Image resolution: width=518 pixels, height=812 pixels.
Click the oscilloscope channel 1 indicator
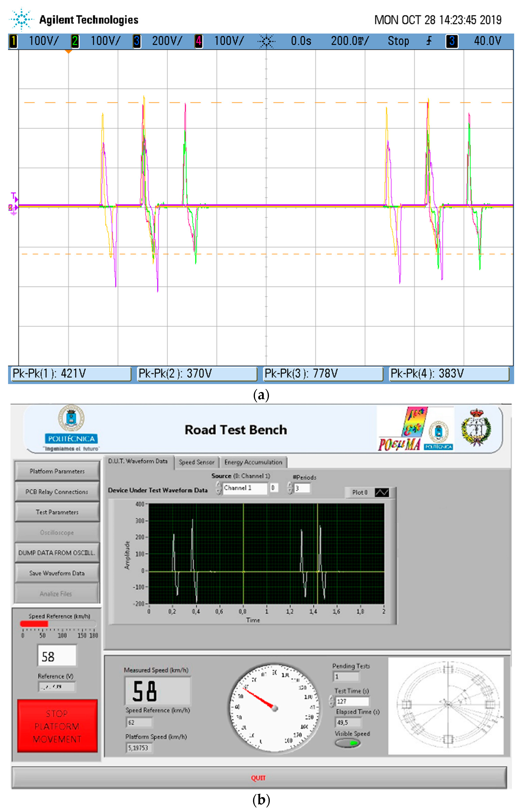[x=13, y=41]
